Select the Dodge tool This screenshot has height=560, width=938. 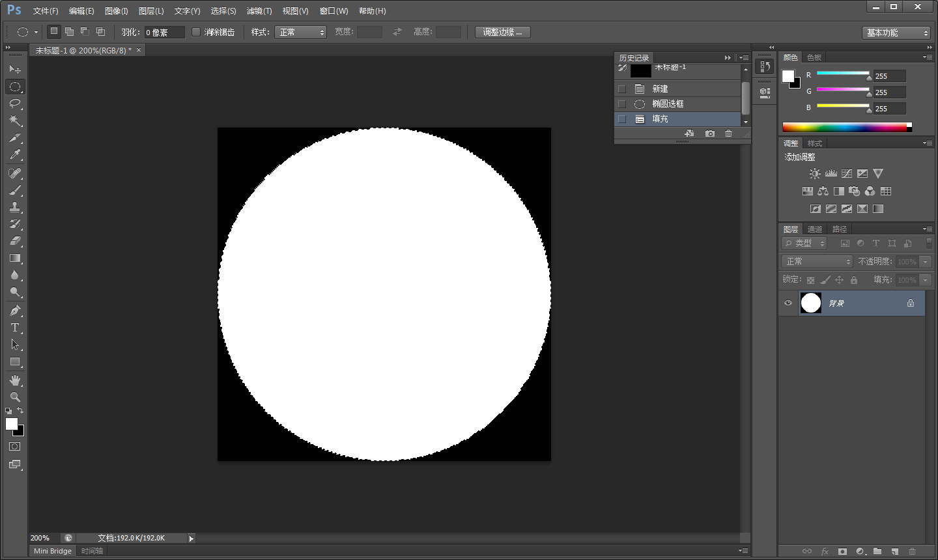coord(15,292)
